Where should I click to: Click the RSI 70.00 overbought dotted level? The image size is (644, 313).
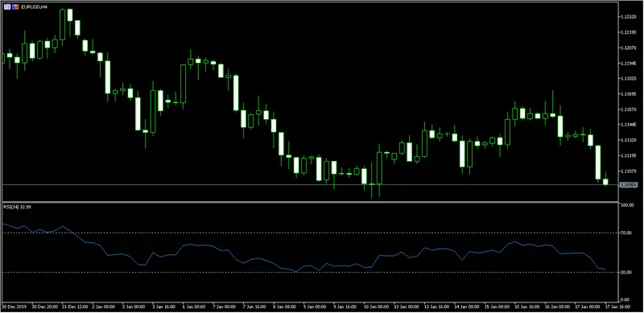(310, 233)
